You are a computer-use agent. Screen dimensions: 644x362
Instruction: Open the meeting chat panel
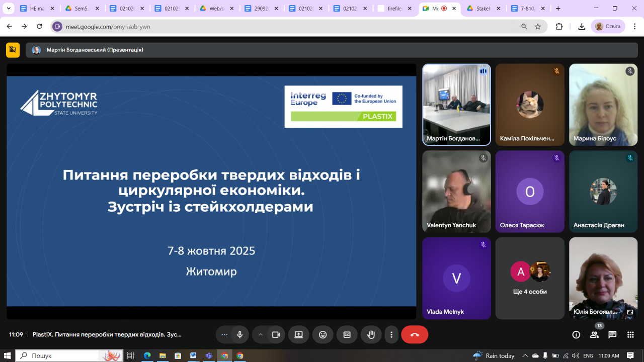click(x=612, y=334)
